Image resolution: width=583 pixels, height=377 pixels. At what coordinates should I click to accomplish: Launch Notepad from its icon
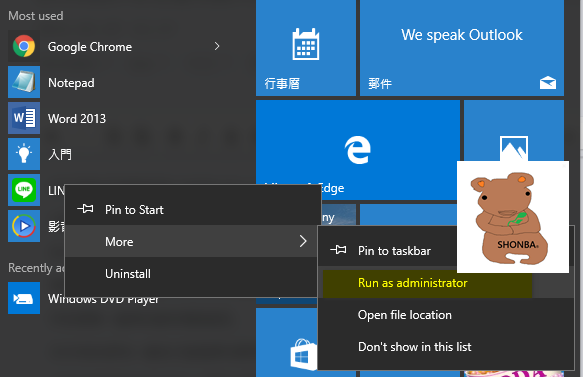[24, 82]
